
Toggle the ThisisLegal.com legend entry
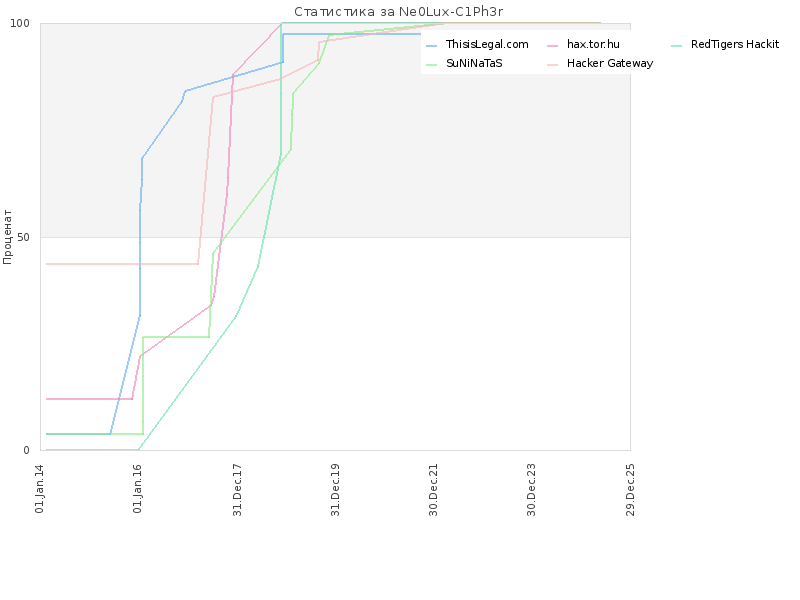click(478, 45)
